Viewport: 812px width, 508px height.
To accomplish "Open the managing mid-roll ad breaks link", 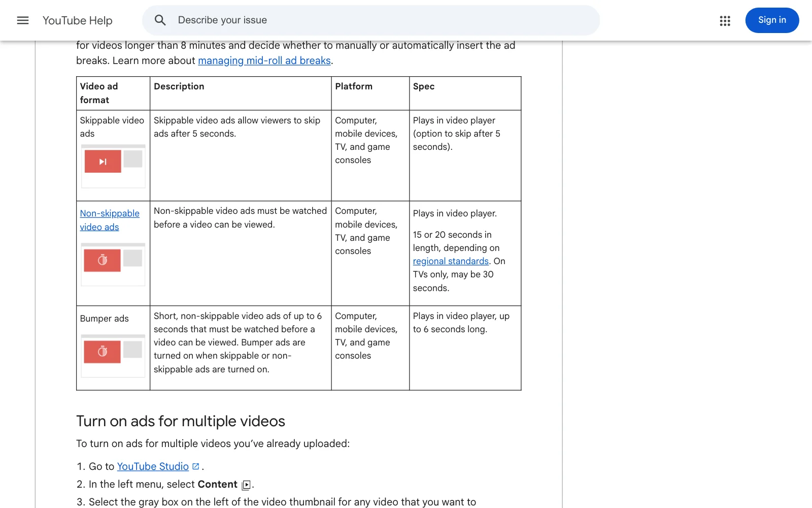I will 264,60.
